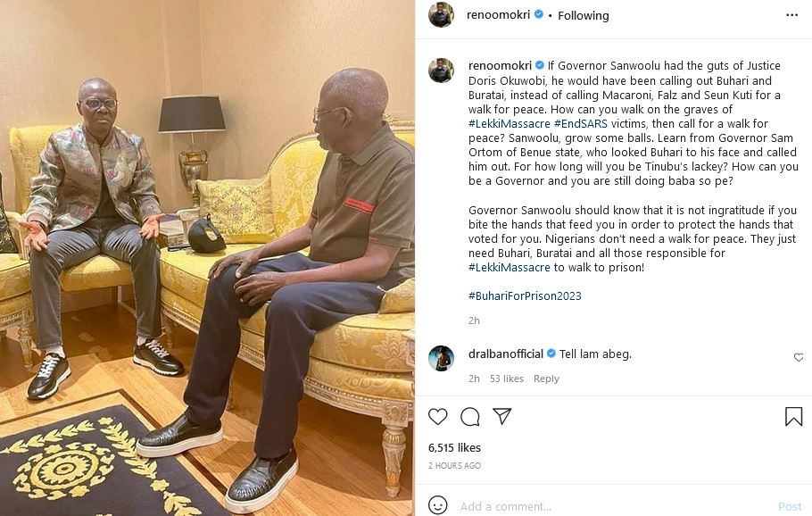This screenshot has height=516, width=812.
Task: Click the post photo of two men
Action: 207,258
